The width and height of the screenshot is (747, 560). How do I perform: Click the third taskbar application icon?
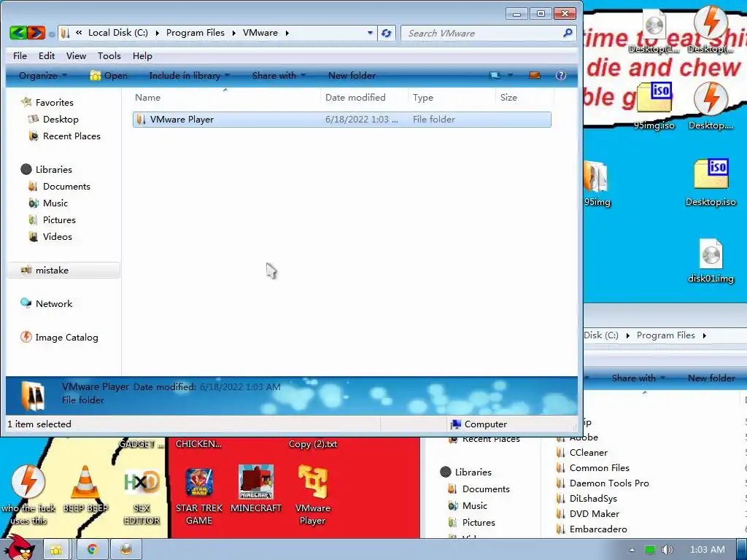pos(126,550)
